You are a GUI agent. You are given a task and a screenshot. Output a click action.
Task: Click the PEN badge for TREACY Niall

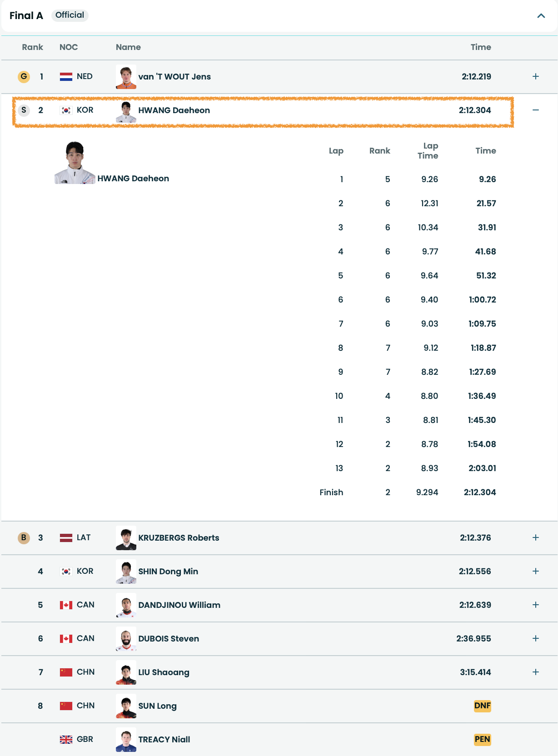point(482,739)
